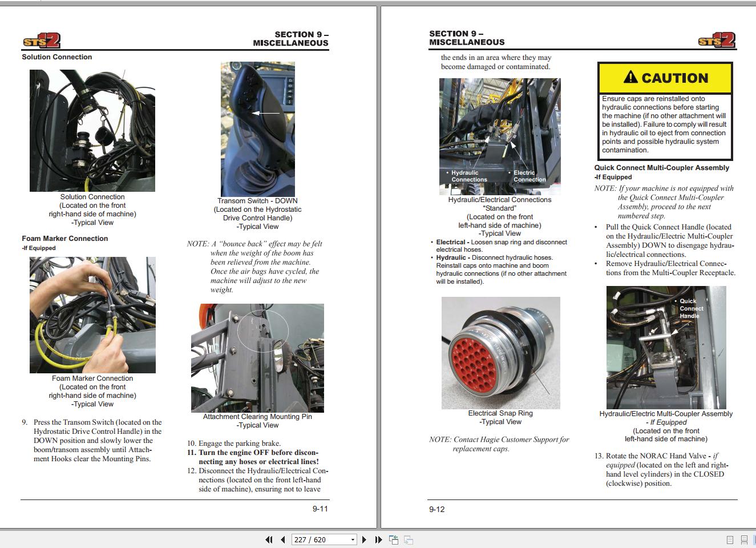Click the continuous page layout icon
This screenshot has width=756, height=548.
tap(744, 539)
